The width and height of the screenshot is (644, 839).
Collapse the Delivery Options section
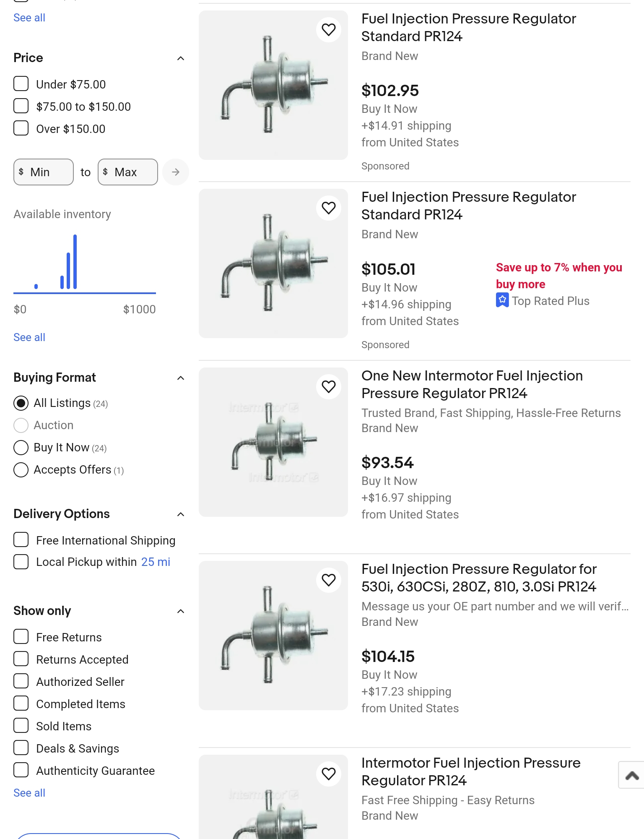coord(181,514)
